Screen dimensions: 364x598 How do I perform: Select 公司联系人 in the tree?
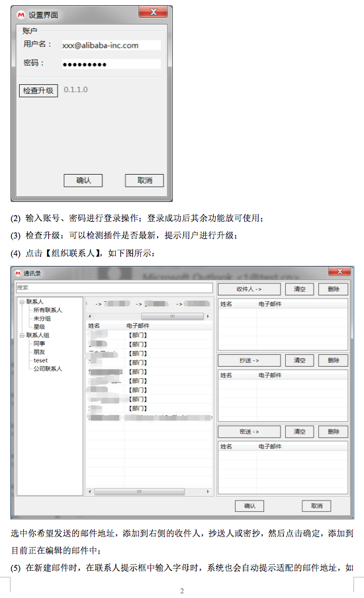point(48,369)
